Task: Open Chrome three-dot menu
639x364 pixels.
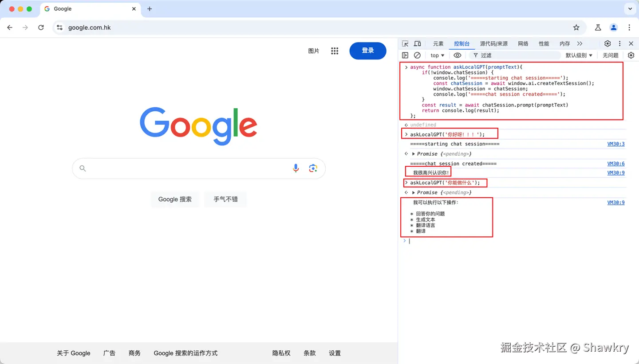Action: (629, 27)
